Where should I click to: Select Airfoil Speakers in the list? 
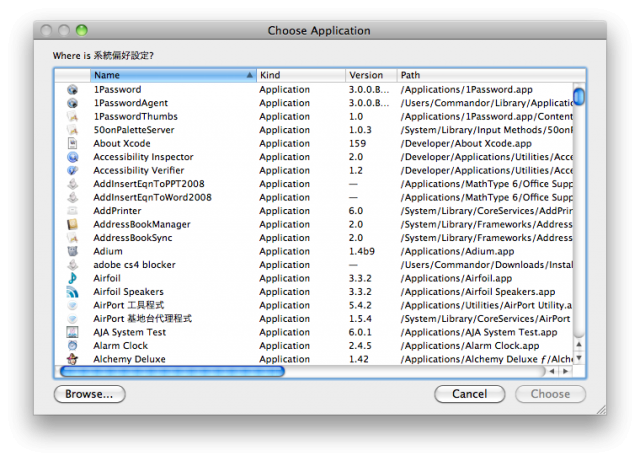click(x=128, y=292)
